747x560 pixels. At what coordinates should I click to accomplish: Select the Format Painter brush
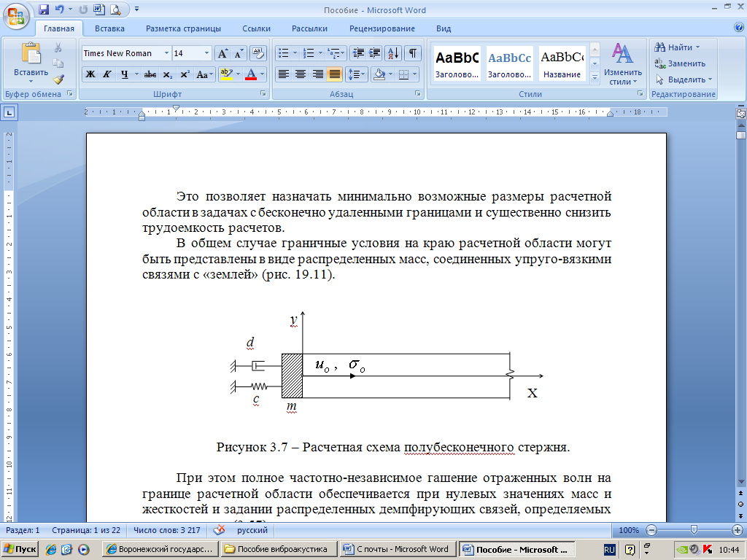(58, 79)
